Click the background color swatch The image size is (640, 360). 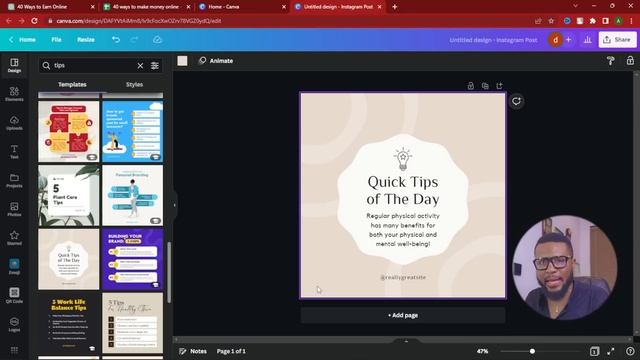pyautogui.click(x=182, y=61)
